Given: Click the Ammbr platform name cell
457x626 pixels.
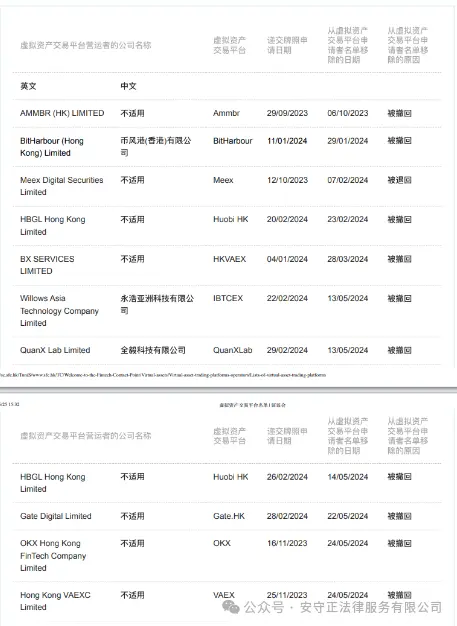Looking at the screenshot, I should 226,113.
